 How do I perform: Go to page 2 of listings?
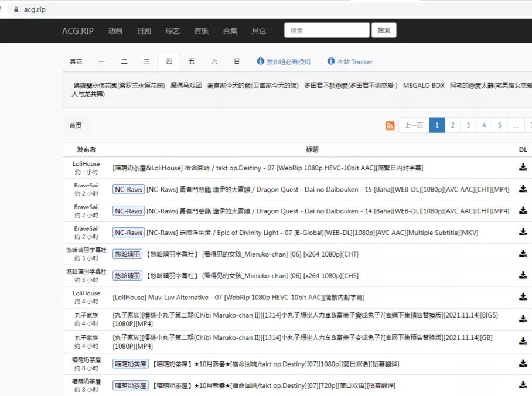(x=453, y=125)
